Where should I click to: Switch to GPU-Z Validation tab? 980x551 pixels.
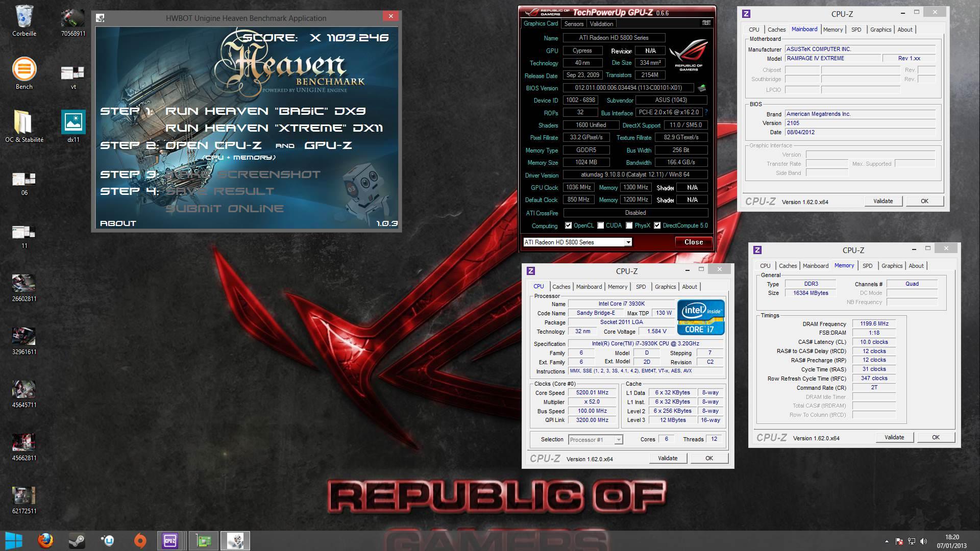click(601, 24)
